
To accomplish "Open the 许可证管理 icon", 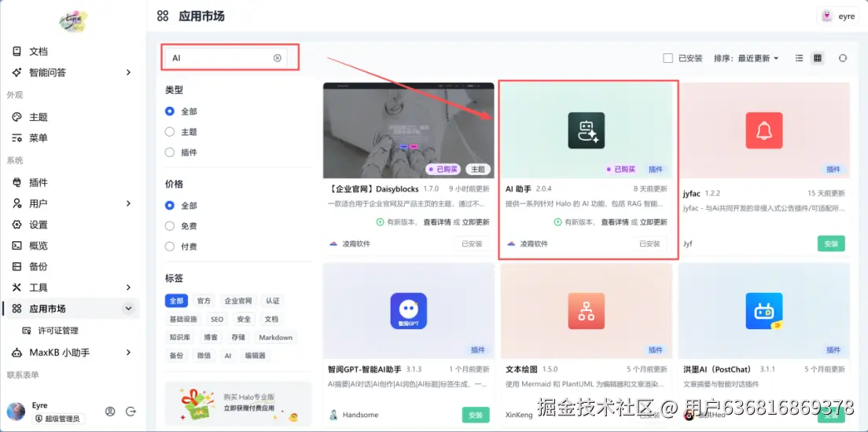I will click(27, 331).
